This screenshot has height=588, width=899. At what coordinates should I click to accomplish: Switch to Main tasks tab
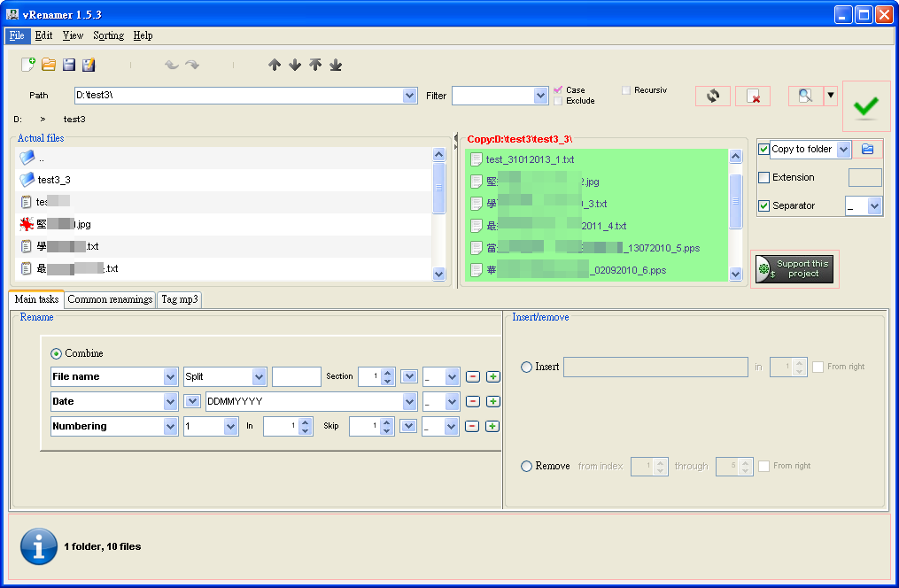tap(36, 299)
